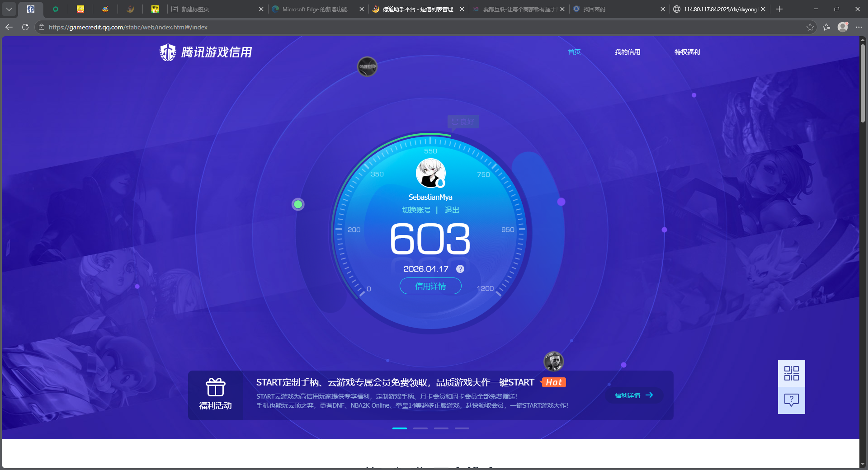
Task: Open the browser settings ellipsis menu
Action: pyautogui.click(x=859, y=27)
